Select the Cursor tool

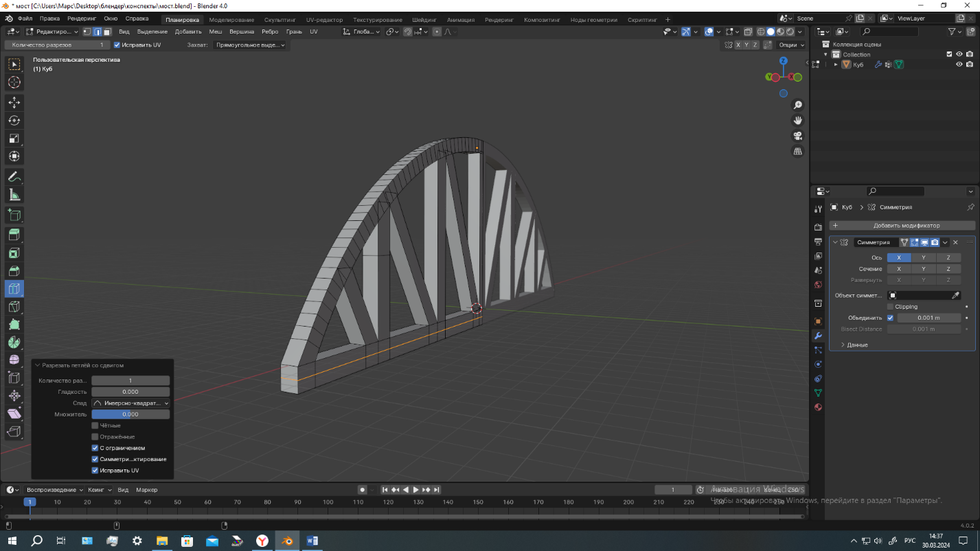click(14, 82)
